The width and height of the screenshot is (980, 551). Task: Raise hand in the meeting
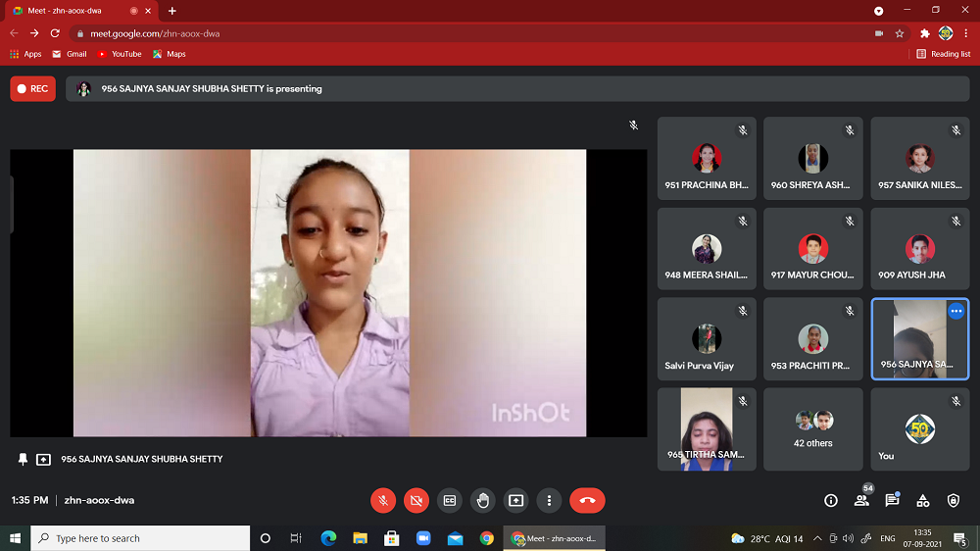(483, 500)
